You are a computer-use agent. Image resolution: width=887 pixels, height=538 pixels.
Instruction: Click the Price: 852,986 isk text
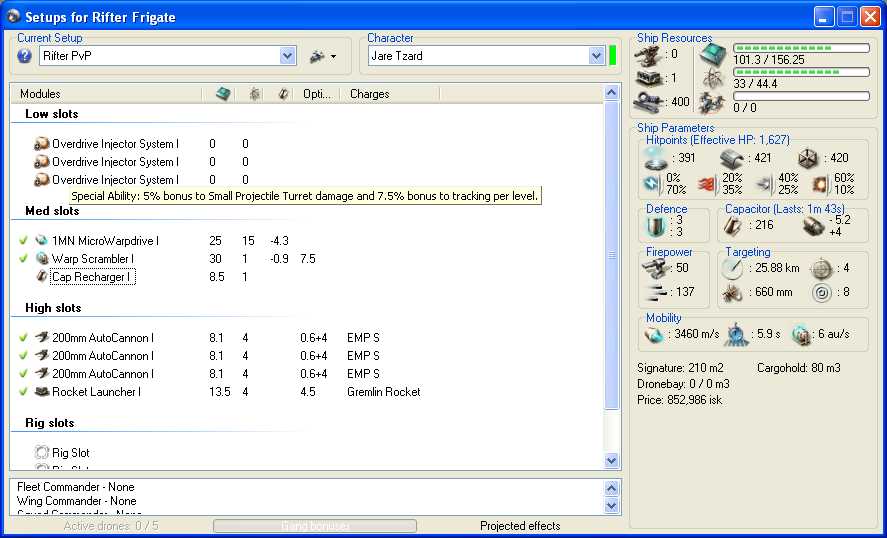[x=679, y=400]
